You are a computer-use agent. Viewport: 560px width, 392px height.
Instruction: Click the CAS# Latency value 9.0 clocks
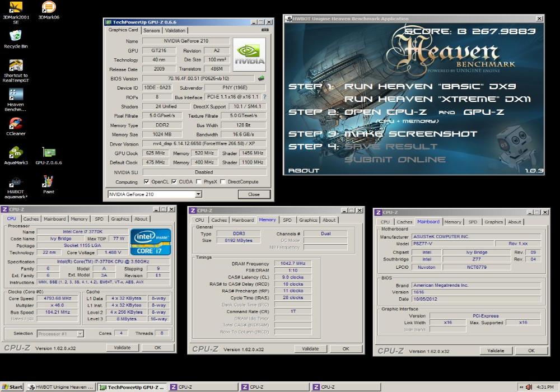293,277
